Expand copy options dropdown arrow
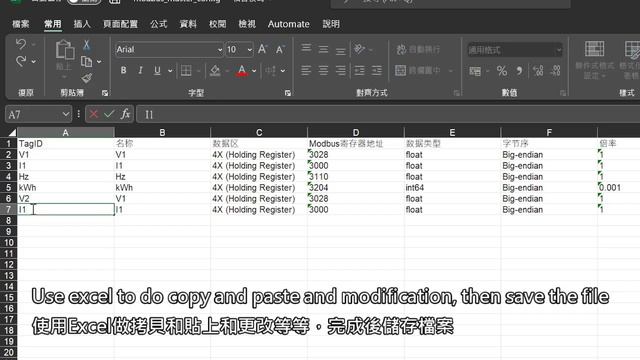Image resolution: width=640 pixels, height=360 pixels. [99, 62]
